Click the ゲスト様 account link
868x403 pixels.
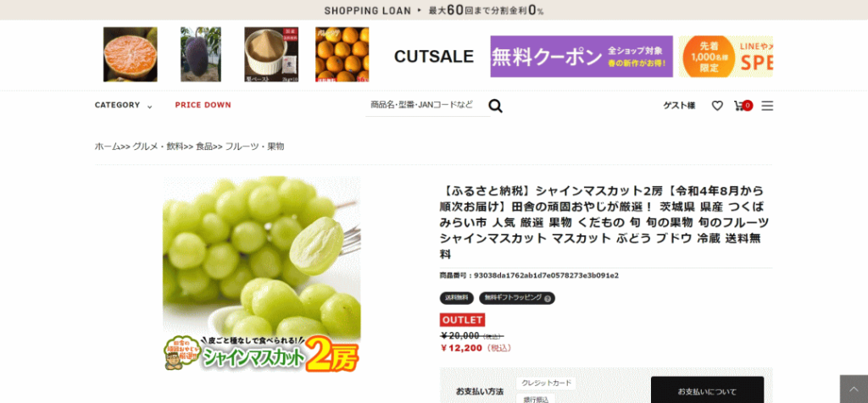click(679, 106)
